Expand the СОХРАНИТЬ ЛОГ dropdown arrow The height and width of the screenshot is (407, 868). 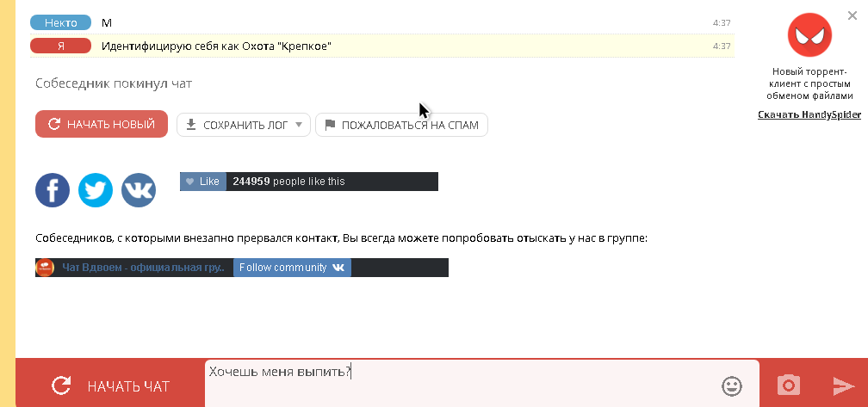coord(299,125)
